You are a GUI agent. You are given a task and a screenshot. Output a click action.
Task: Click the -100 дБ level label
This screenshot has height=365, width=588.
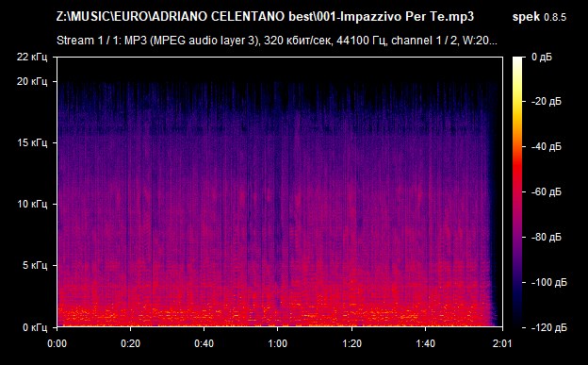[x=549, y=282]
